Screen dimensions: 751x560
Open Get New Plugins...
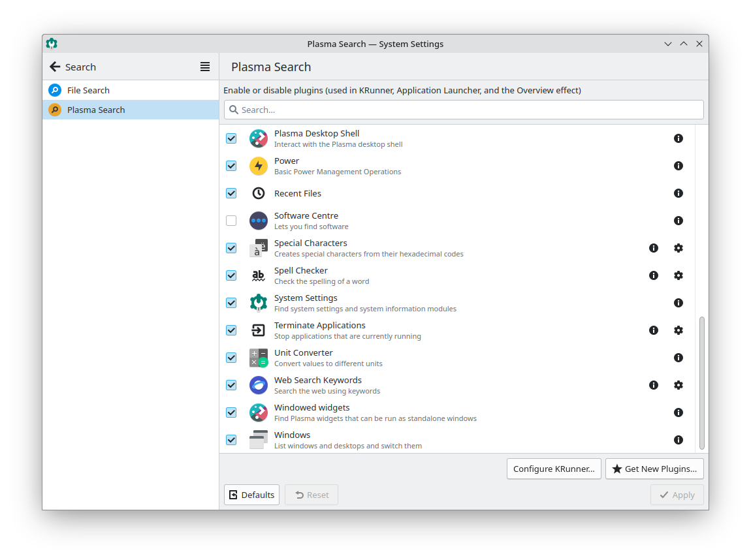(x=654, y=469)
